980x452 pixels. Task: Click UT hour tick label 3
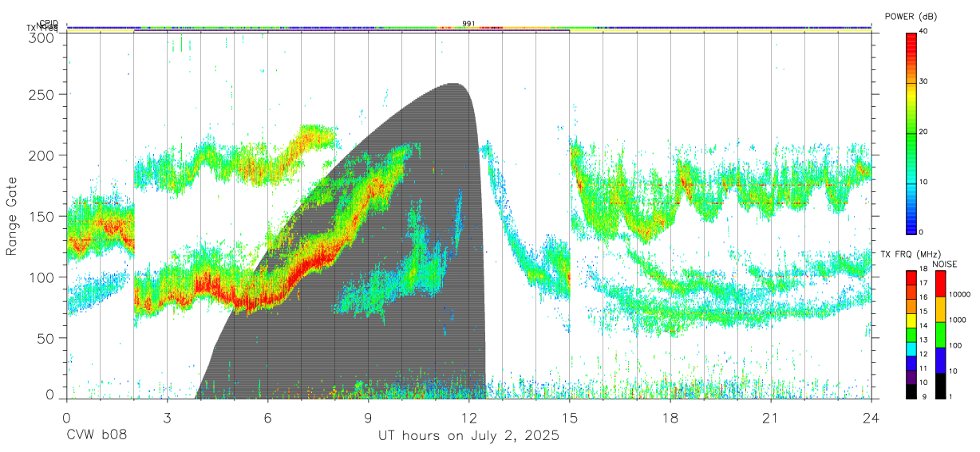click(167, 418)
